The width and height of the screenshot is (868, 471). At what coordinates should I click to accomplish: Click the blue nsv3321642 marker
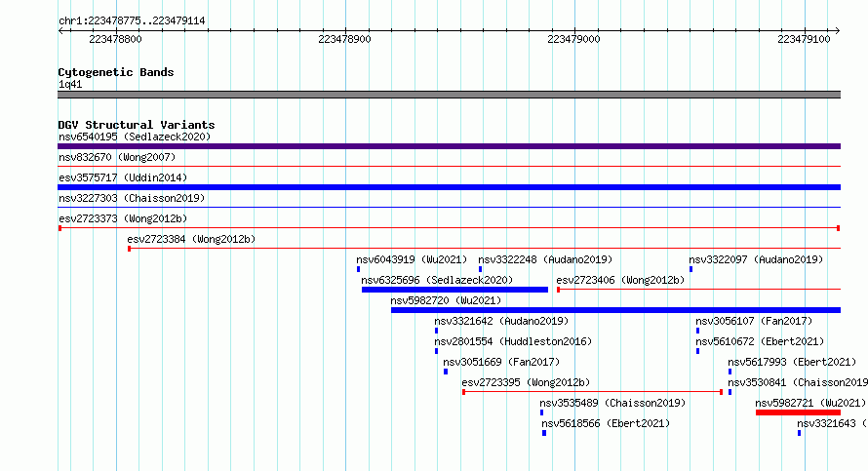(x=436, y=331)
